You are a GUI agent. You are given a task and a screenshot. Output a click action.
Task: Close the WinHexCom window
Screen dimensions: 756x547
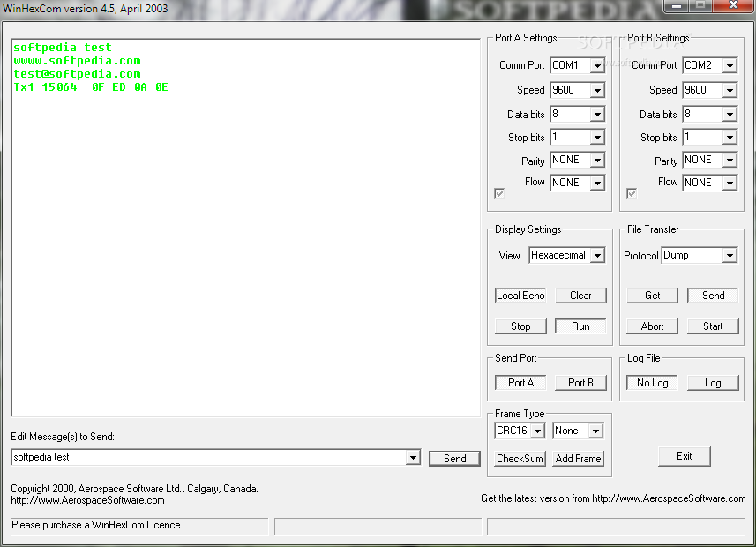point(733,6)
